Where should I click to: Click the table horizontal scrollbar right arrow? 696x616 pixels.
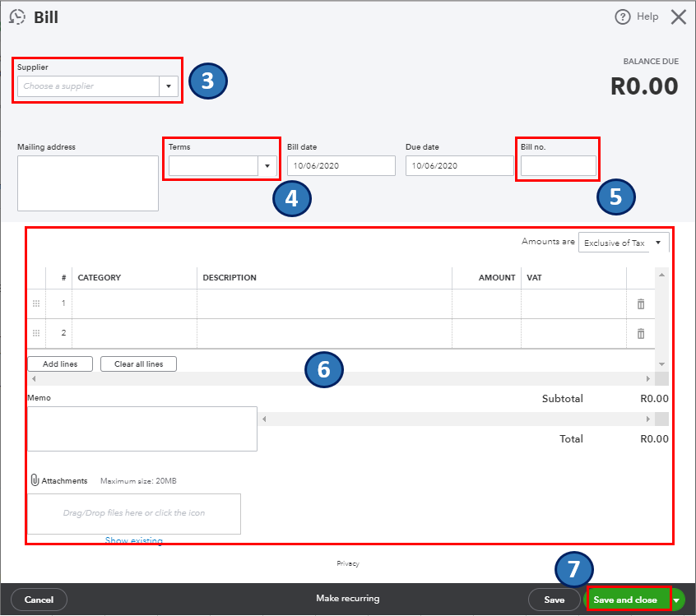pyautogui.click(x=648, y=378)
